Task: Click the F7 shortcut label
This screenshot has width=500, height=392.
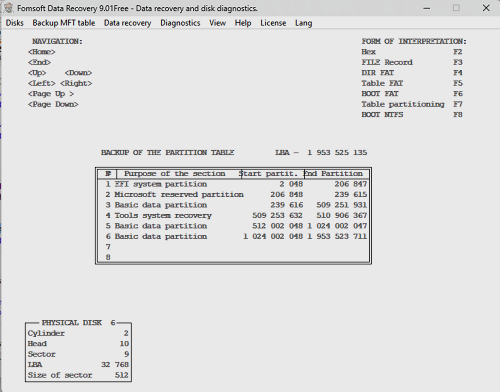Action: tap(458, 104)
